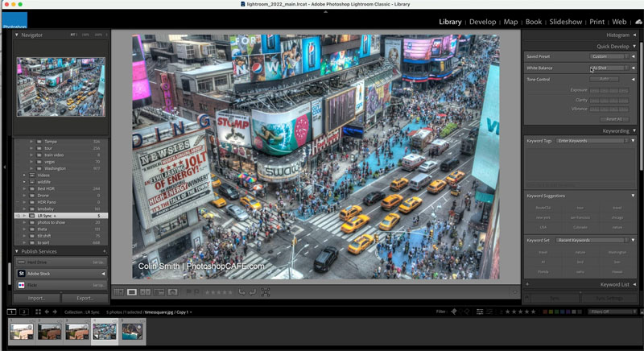The width and height of the screenshot is (644, 351).
Task: Toggle flagged filter in filmstrip bar
Action: point(454,312)
